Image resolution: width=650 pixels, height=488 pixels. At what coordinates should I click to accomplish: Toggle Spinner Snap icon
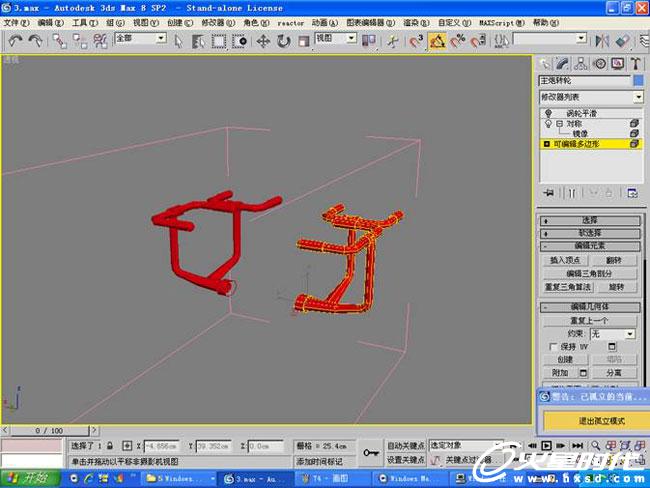pos(478,41)
